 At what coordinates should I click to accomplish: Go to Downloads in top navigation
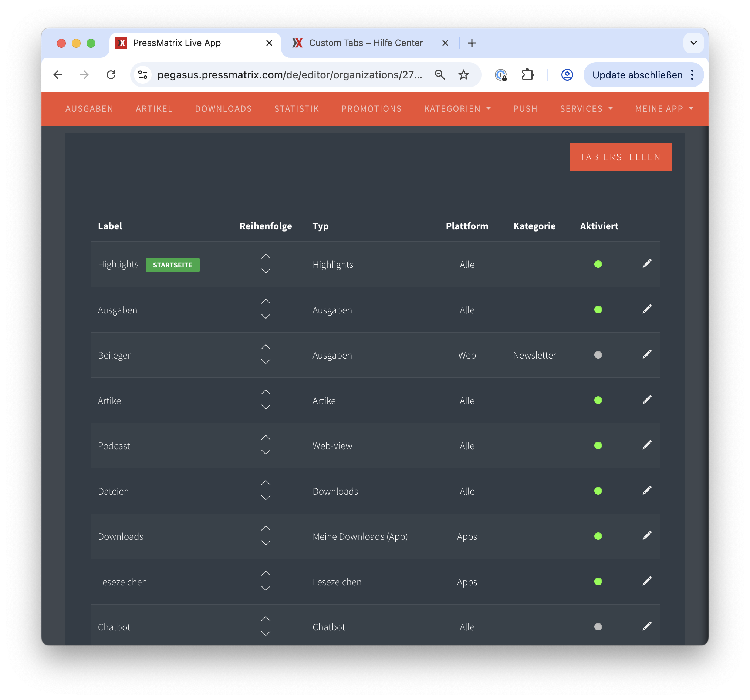[x=223, y=109]
